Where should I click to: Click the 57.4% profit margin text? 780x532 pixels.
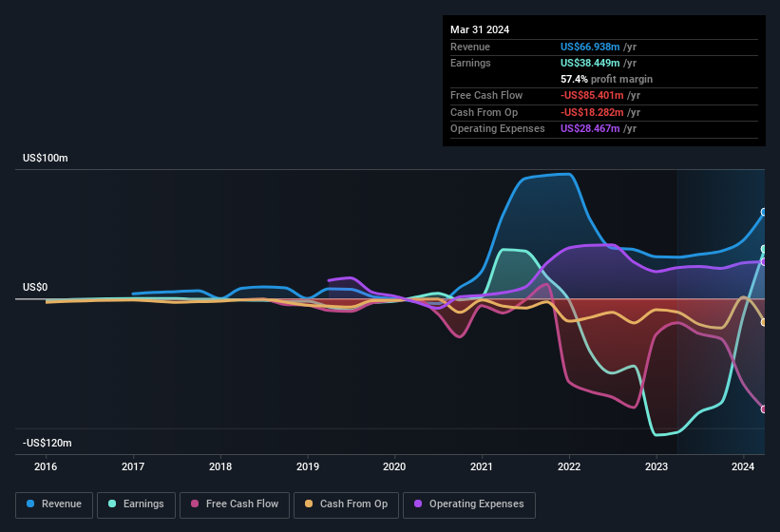click(606, 79)
